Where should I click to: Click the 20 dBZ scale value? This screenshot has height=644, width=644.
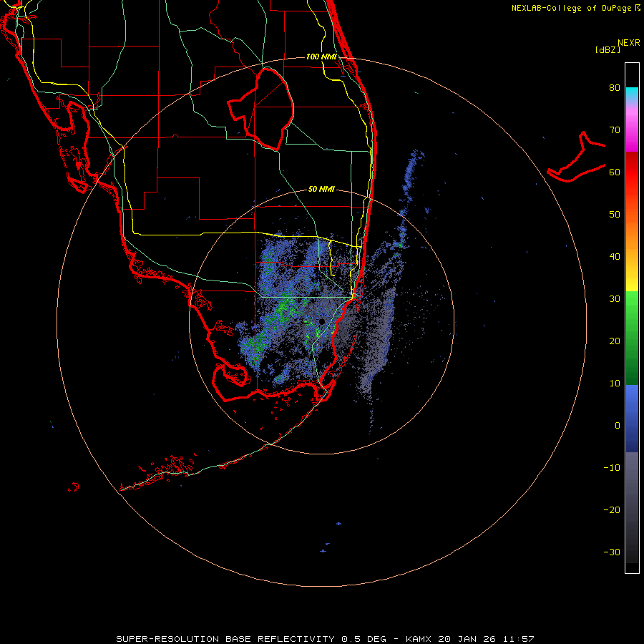pos(615,341)
